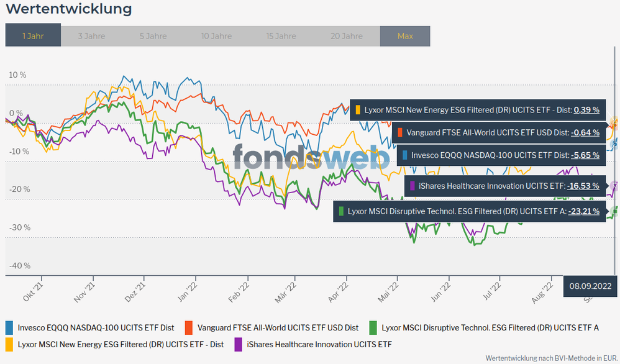This screenshot has height=364, width=620.
Task: Switch to the 5 Jahre tab
Action: pyautogui.click(x=152, y=36)
